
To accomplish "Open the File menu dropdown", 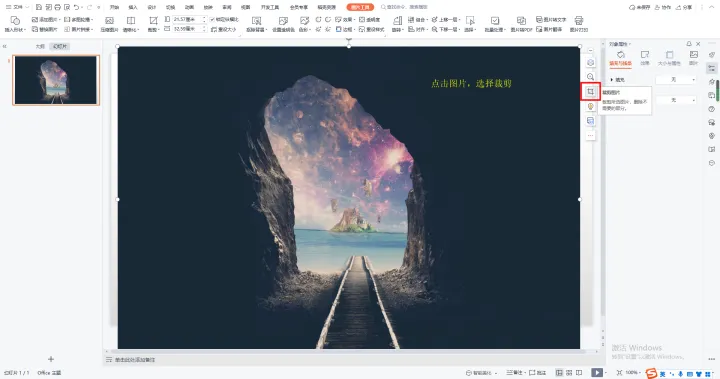I will tap(17, 7).
